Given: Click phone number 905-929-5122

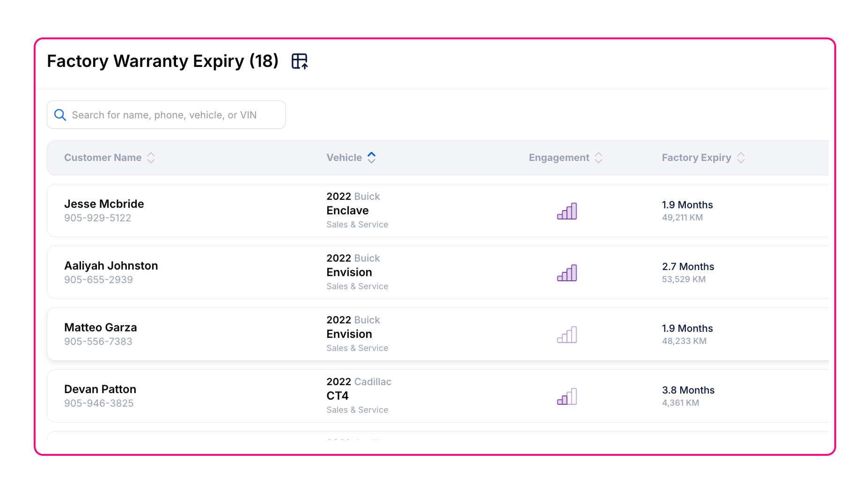Looking at the screenshot, I should click(97, 218).
